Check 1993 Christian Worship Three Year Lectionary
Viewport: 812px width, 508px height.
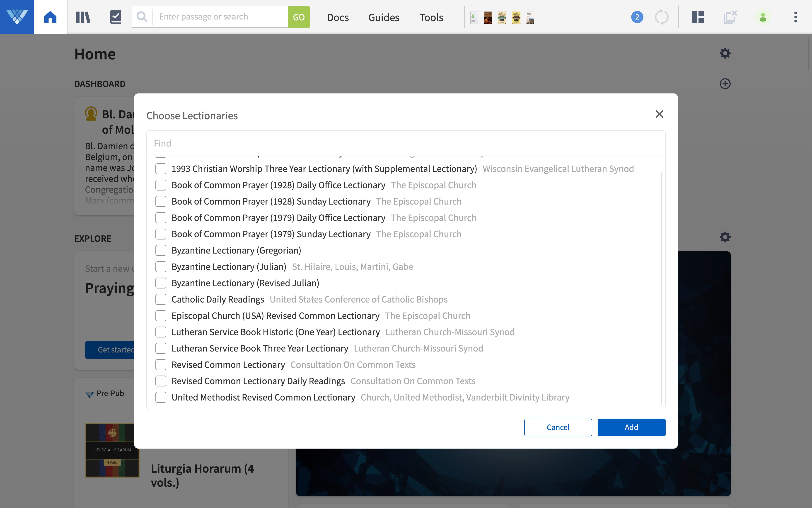pyautogui.click(x=161, y=169)
